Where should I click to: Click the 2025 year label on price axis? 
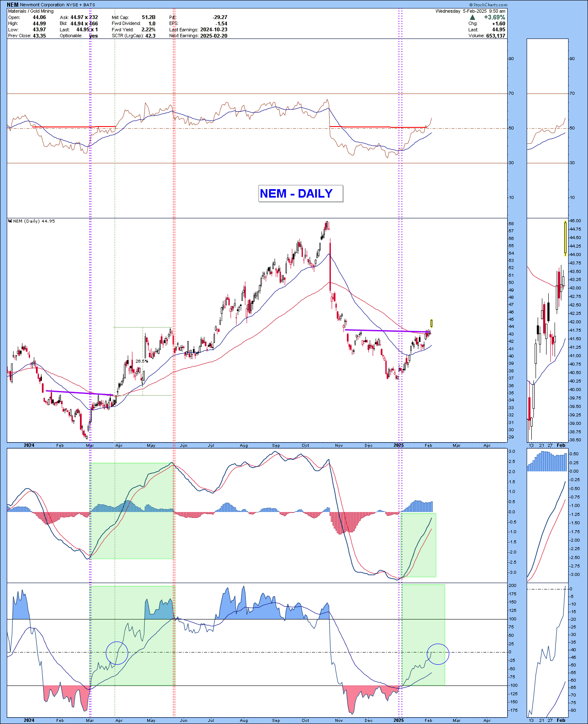pos(398,445)
